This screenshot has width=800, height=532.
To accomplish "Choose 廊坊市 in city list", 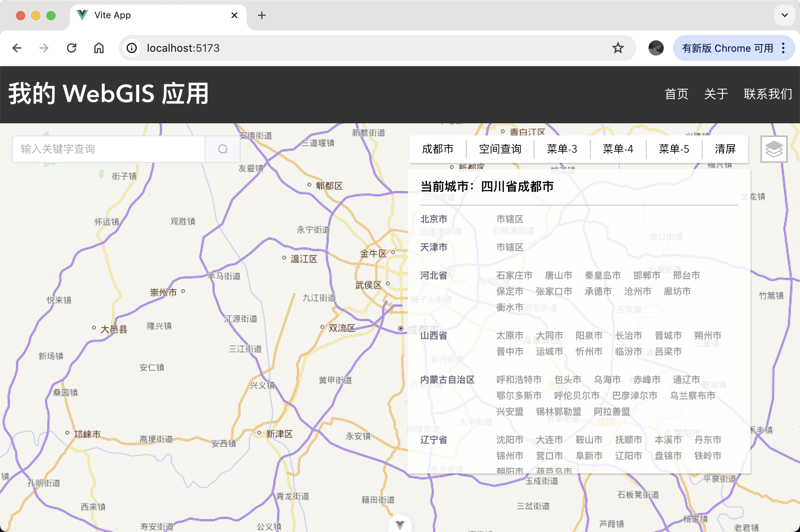I will [x=677, y=291].
